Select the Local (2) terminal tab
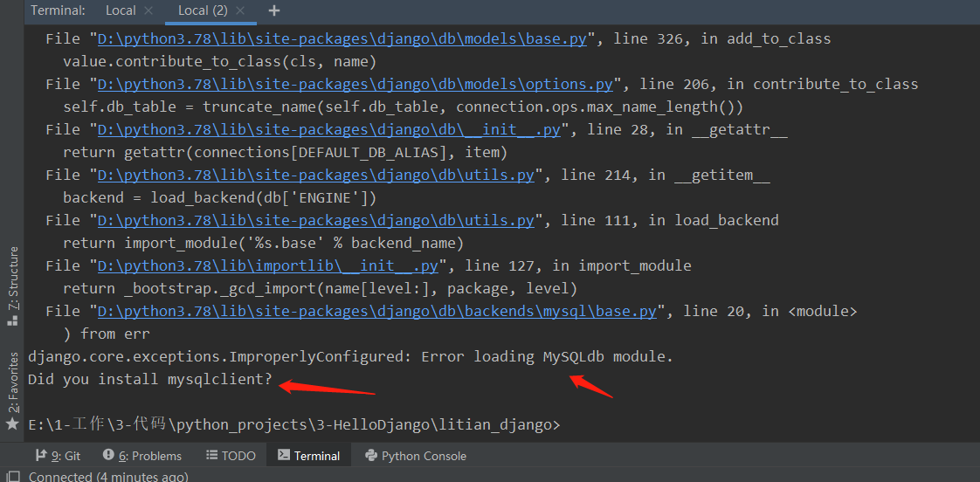The height and width of the screenshot is (482, 980). click(x=203, y=10)
